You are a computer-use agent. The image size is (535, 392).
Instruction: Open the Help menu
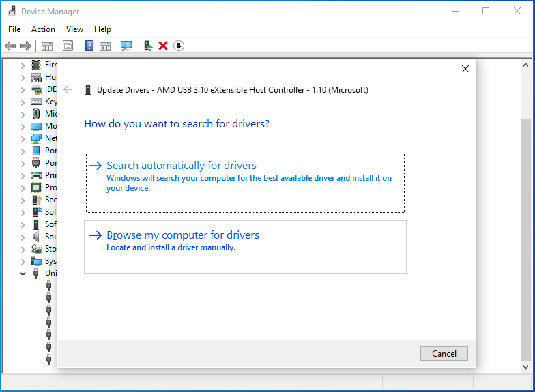[x=102, y=29]
